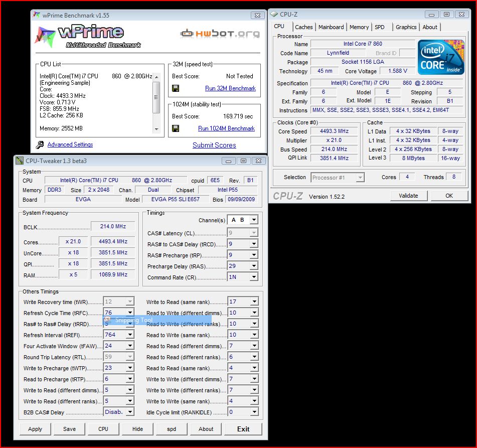
Task: Click the Intel Core i7 inside logo
Action: point(441,57)
